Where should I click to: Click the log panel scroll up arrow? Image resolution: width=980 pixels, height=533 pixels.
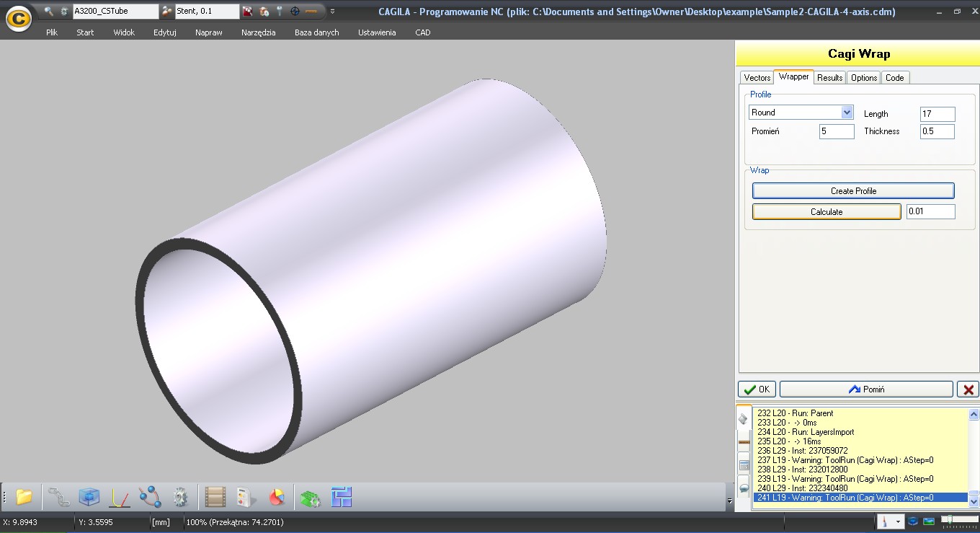tap(974, 415)
